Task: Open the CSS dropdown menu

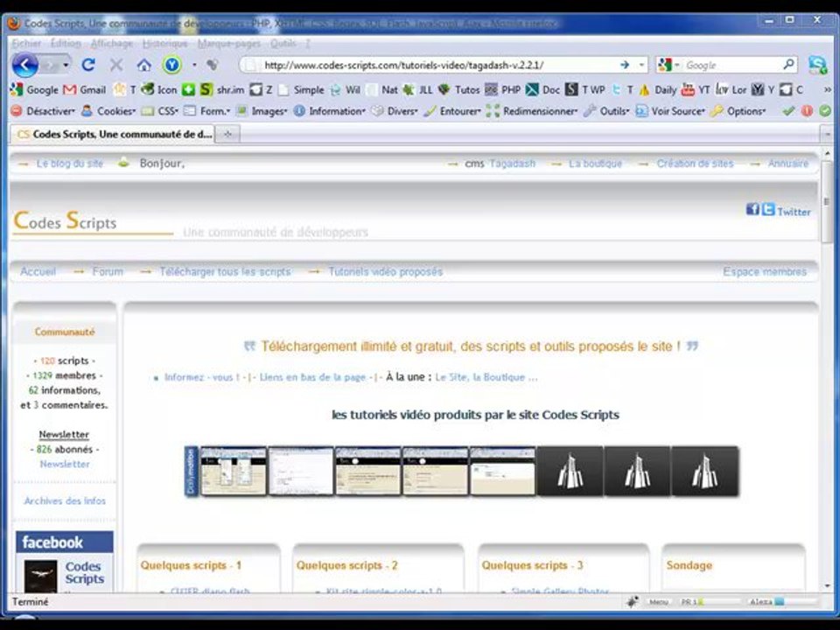Action: pos(159,111)
